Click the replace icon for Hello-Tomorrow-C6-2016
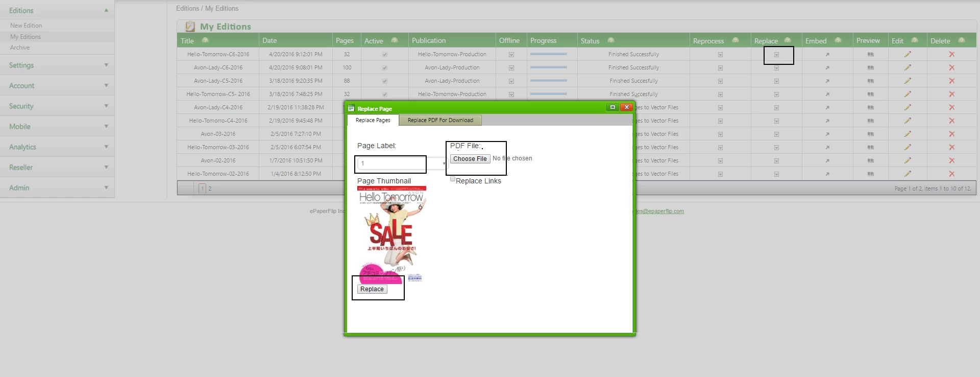 click(776, 55)
